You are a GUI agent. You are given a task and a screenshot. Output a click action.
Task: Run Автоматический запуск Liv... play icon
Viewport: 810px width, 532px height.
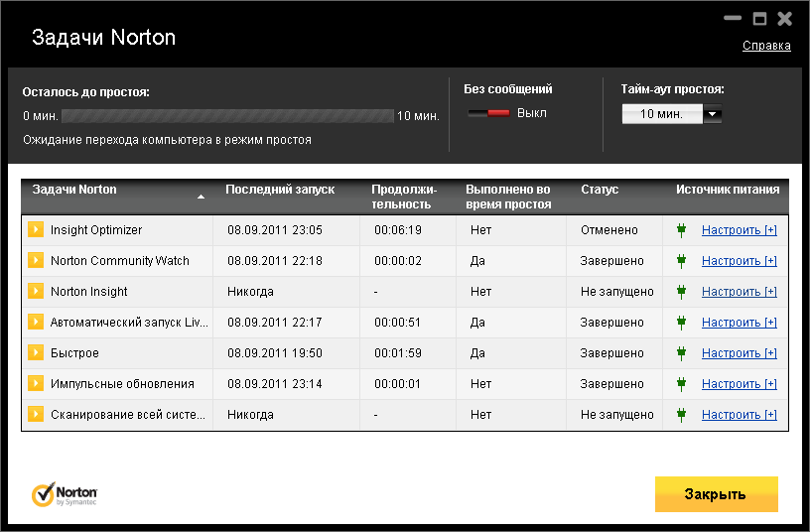(36, 322)
